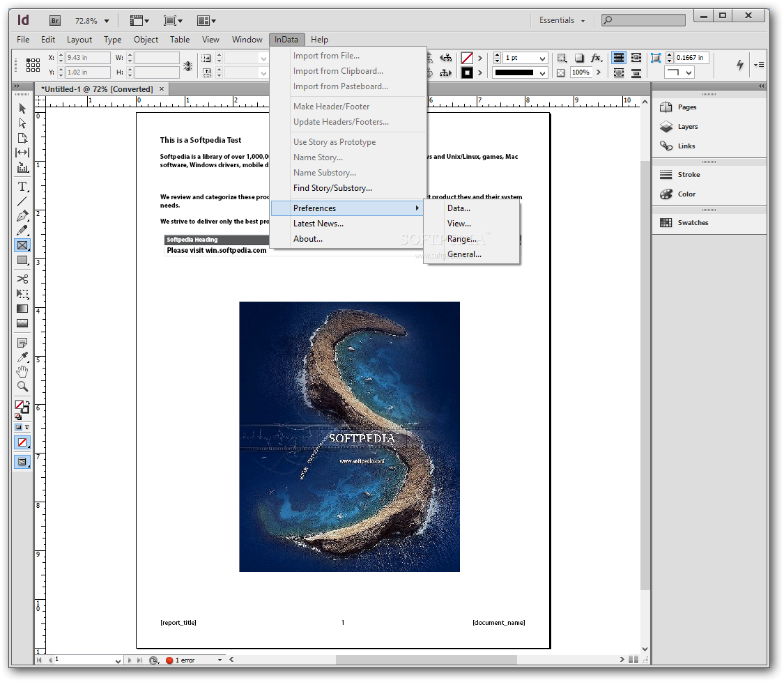Click the effects fx icon
784x682 pixels.
pos(596,58)
